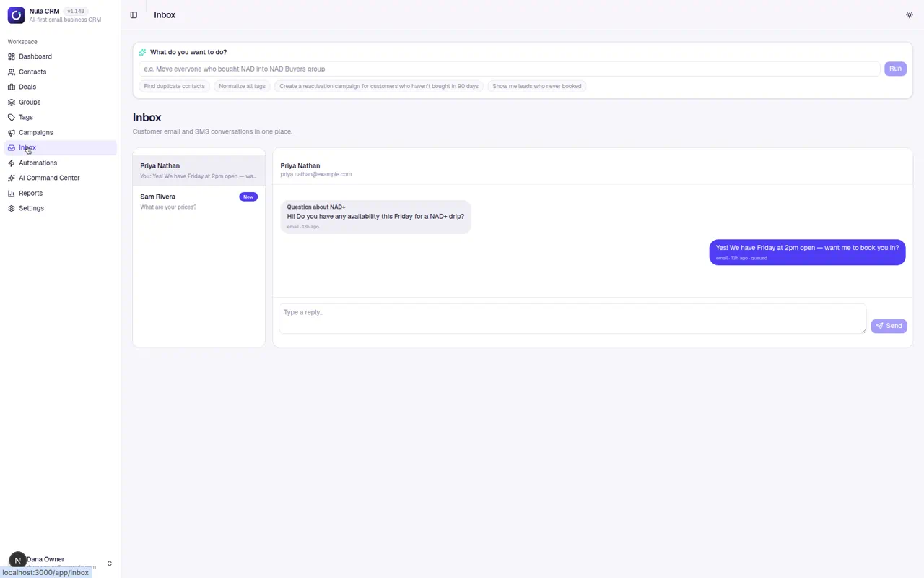Click 'Find duplicate contacts' suggestion
Screen dimensions: 924x578
coord(174,86)
